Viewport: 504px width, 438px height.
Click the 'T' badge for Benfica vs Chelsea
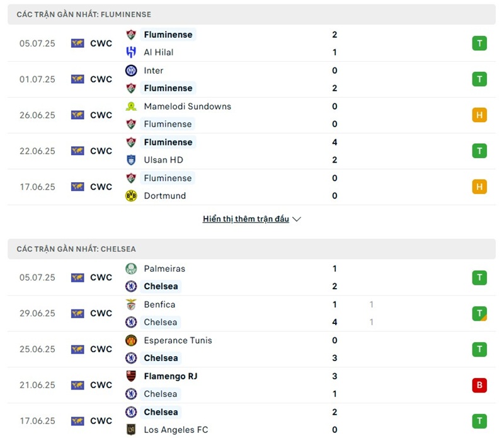(x=479, y=313)
